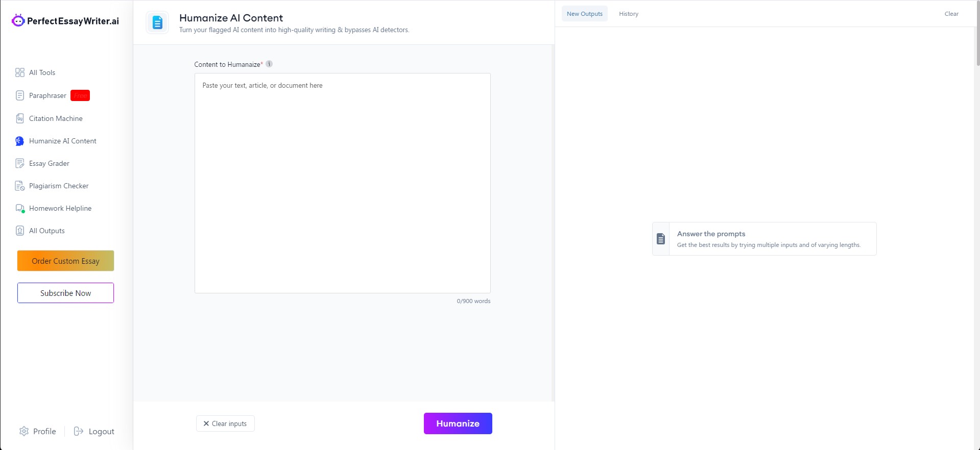Click the PerfectEssayWriter.ai logo icon
The image size is (980, 450).
(18, 20)
